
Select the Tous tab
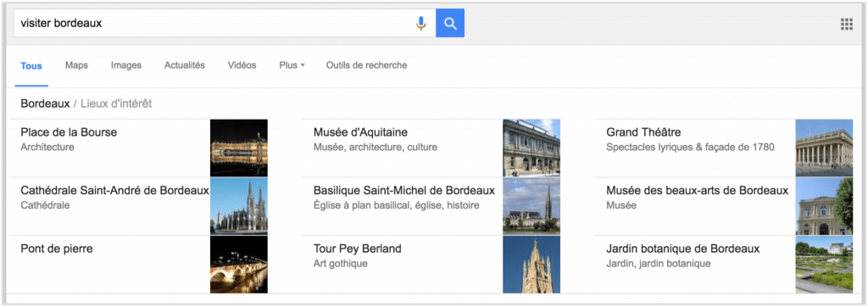tap(31, 66)
